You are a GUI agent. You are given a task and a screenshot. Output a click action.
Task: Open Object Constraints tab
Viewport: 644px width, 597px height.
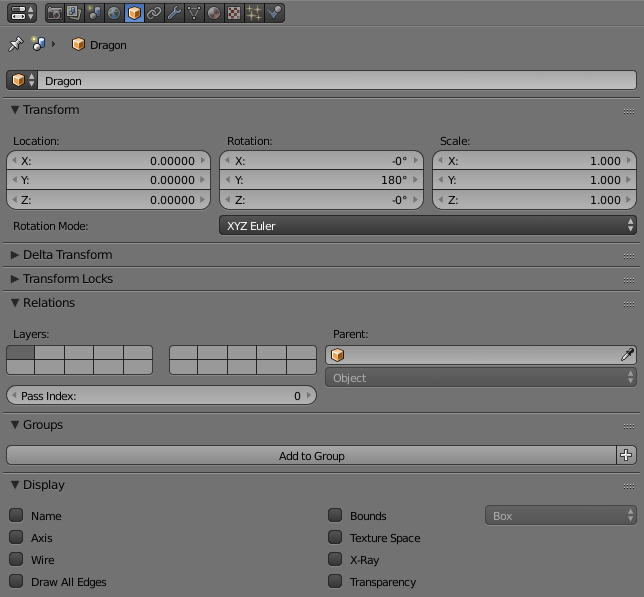154,13
